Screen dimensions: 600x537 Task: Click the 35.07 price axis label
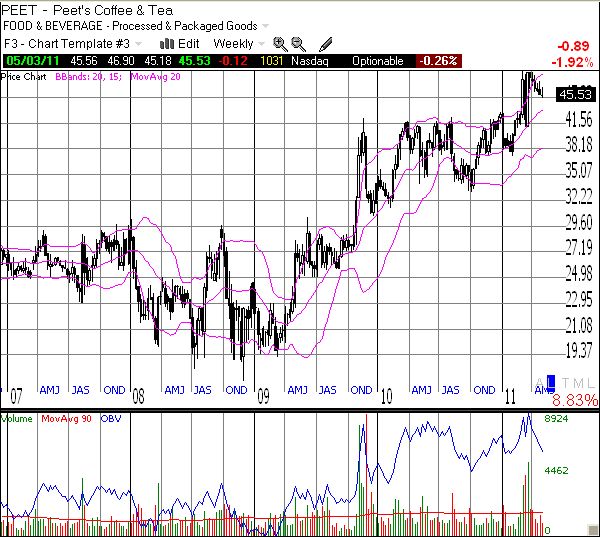(x=579, y=170)
